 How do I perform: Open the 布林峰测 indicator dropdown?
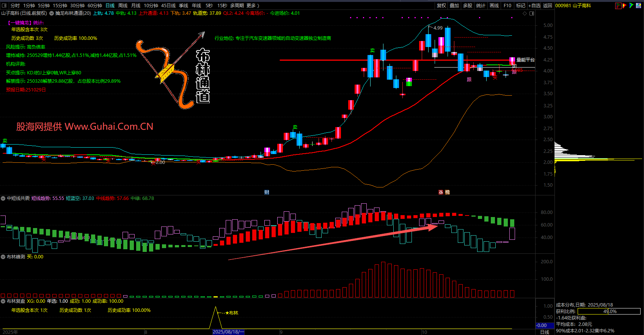tap(3, 257)
